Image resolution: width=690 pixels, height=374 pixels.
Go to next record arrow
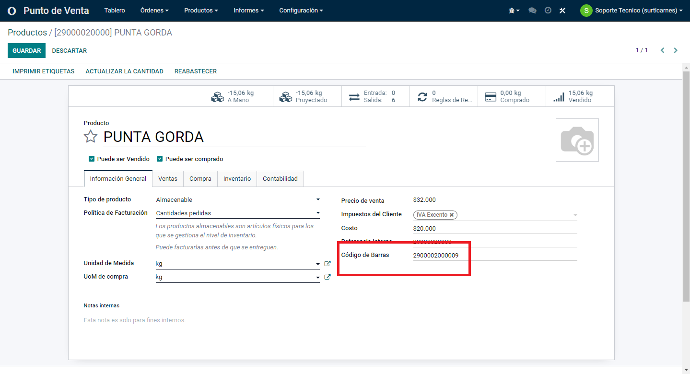[x=675, y=51]
